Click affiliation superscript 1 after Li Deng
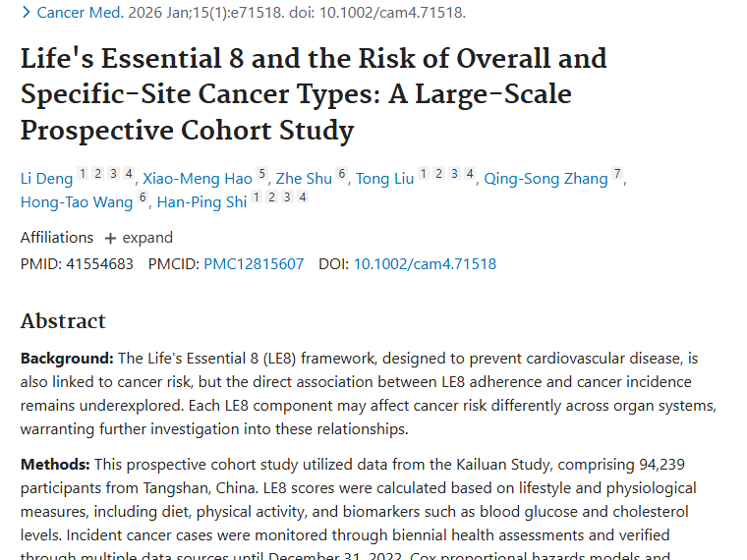747x560 pixels. [x=83, y=175]
